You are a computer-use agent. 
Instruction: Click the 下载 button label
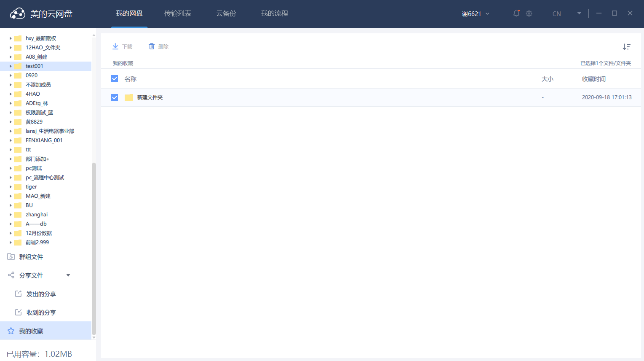click(127, 47)
